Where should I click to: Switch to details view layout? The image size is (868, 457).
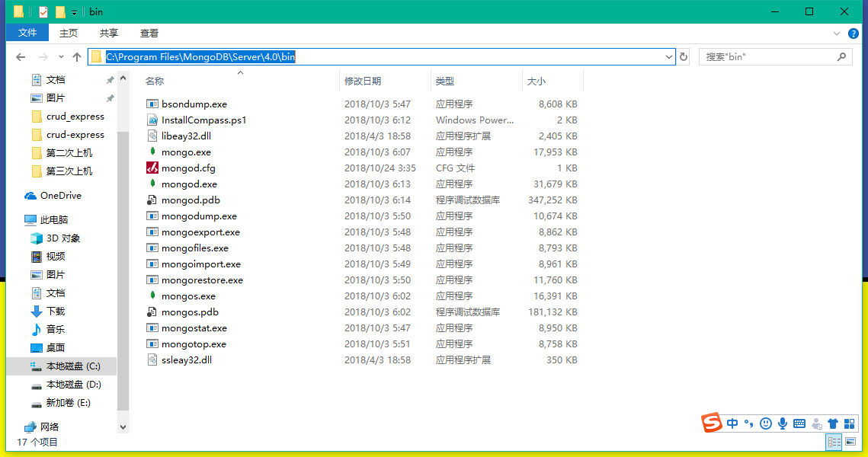[x=834, y=442]
